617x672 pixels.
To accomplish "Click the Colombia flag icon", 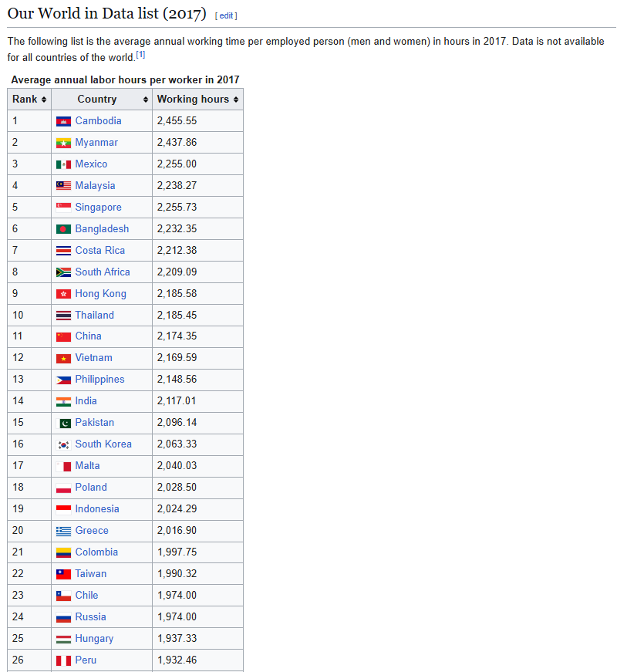I will pos(63,553).
